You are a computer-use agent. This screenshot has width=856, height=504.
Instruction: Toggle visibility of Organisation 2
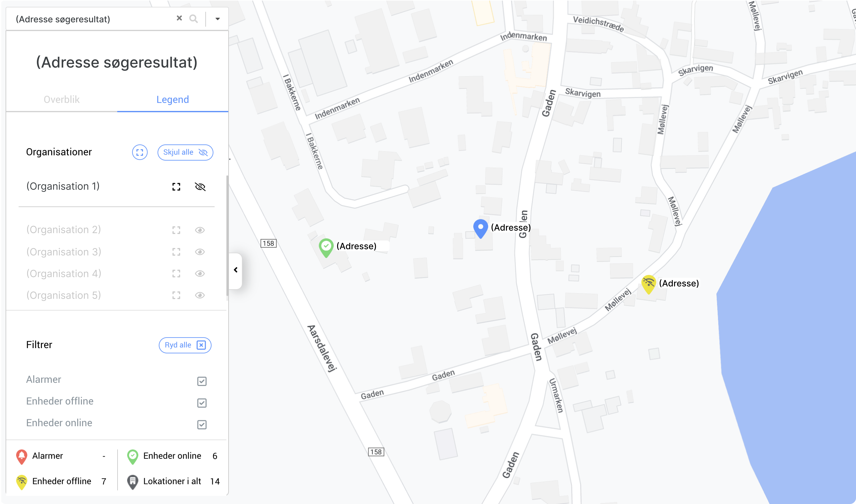click(x=200, y=230)
